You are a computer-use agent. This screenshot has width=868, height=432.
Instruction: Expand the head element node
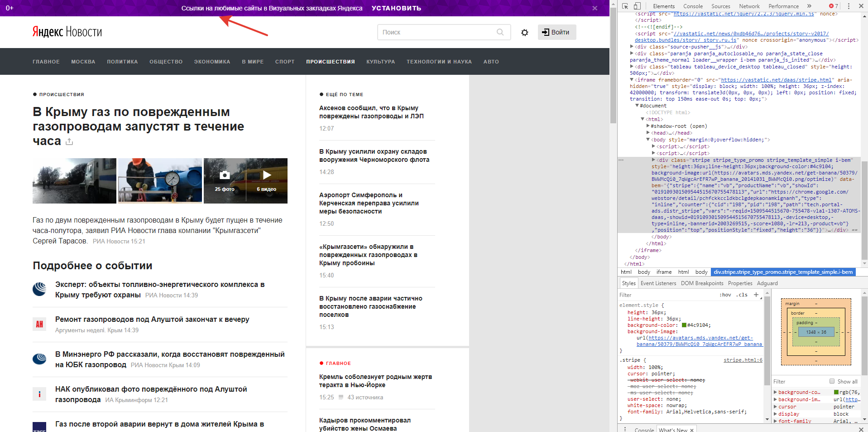(648, 133)
